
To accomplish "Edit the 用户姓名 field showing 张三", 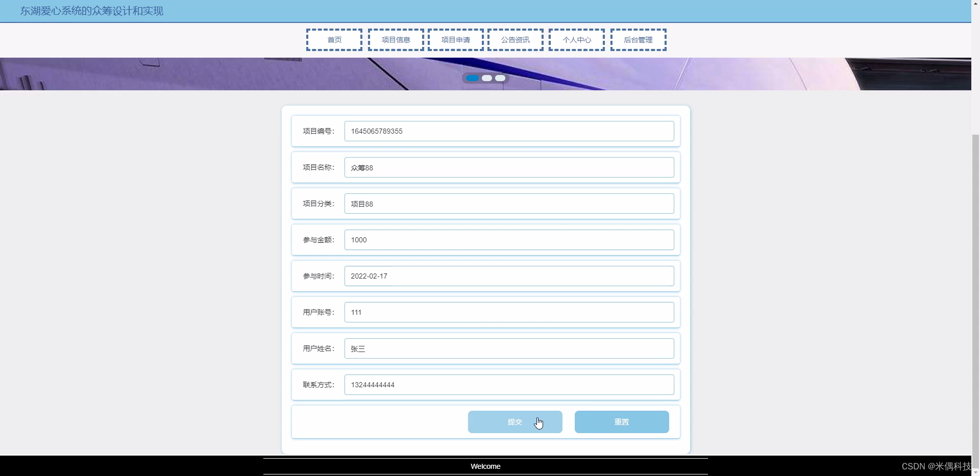I will coord(509,348).
